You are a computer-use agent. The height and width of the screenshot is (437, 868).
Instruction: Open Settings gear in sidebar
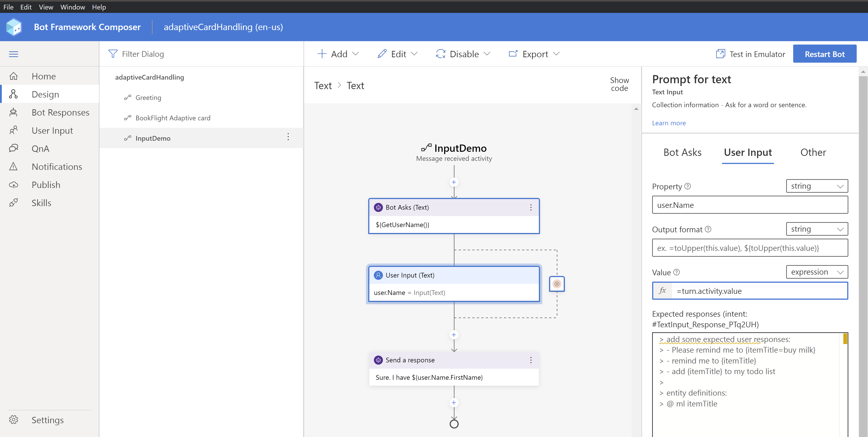coord(14,420)
